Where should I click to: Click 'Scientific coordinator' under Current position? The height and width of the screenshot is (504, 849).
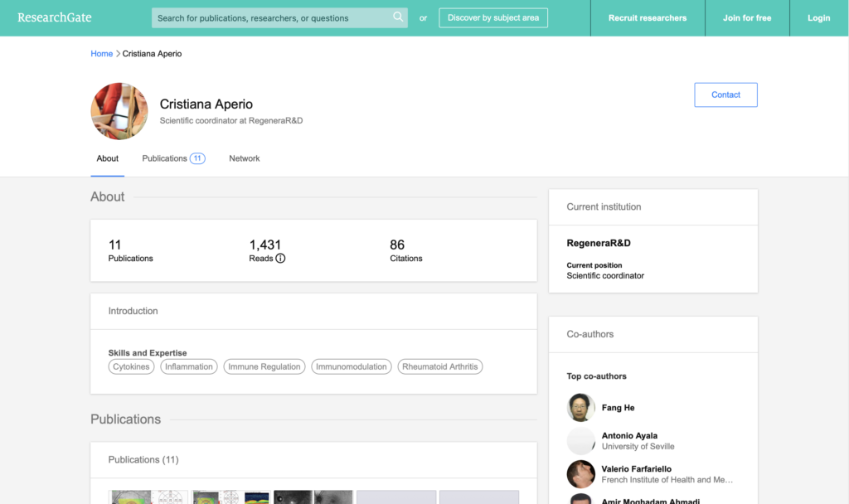click(x=605, y=275)
